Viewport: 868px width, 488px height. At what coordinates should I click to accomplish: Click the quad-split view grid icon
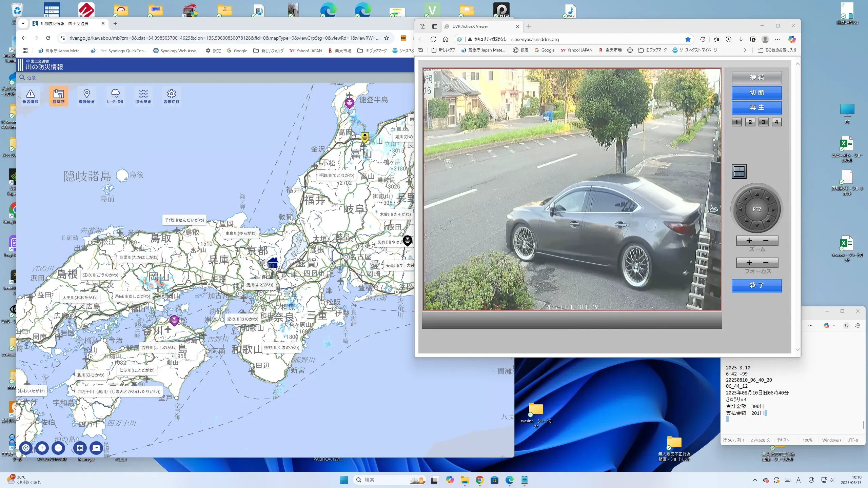pos(739,171)
